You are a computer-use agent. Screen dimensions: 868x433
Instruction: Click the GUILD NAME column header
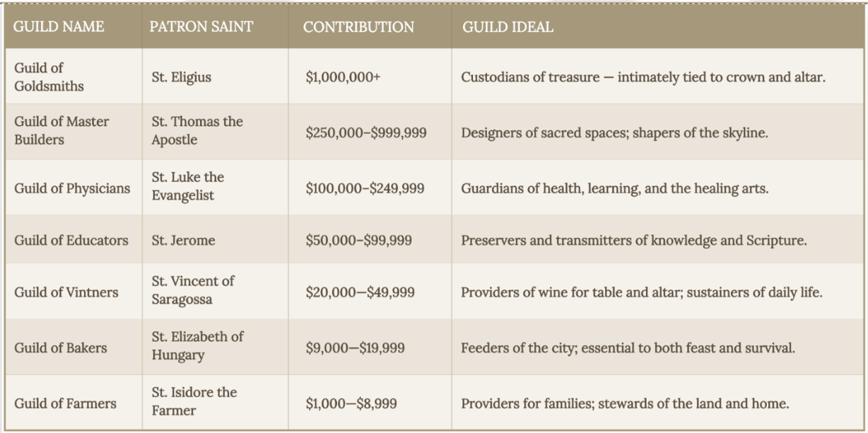pos(59,27)
